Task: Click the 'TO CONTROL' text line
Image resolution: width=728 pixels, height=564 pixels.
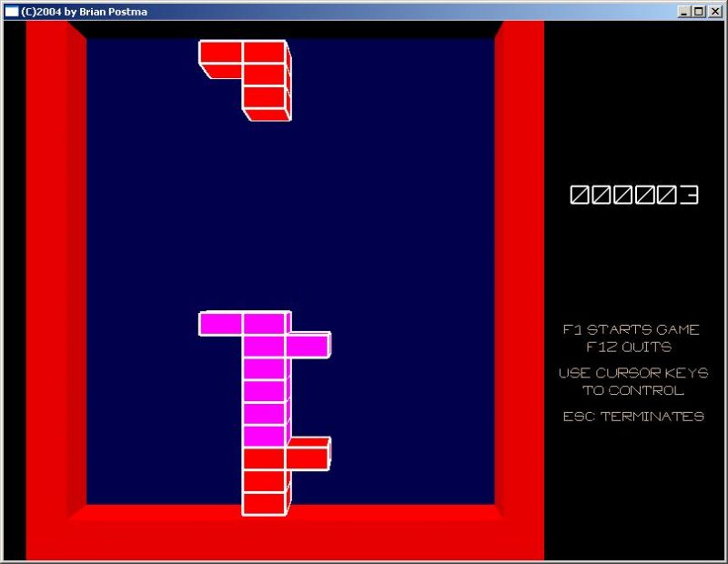Action: tap(633, 390)
